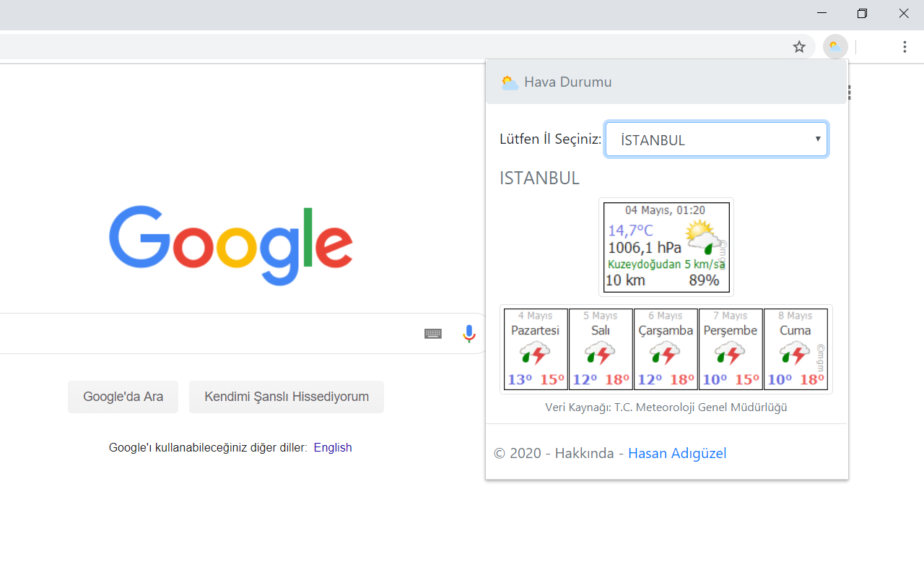Open Chrome's three-dot menu
Image resolution: width=924 pixels, height=578 pixels.
click(x=905, y=47)
